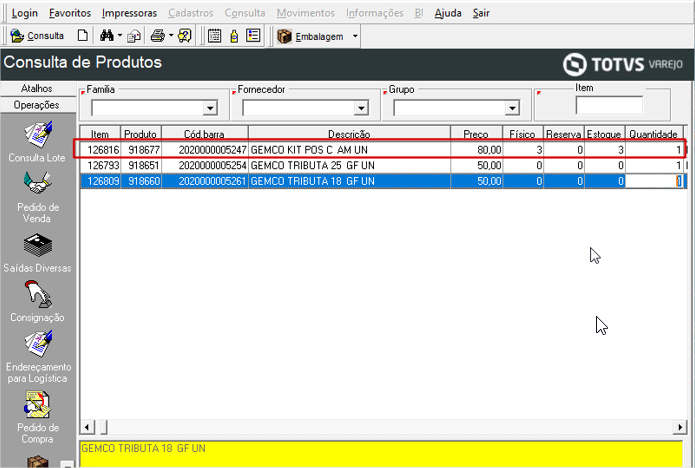The height and width of the screenshot is (468, 695).
Task: Click the Consulta toolbar button
Action: (37, 36)
